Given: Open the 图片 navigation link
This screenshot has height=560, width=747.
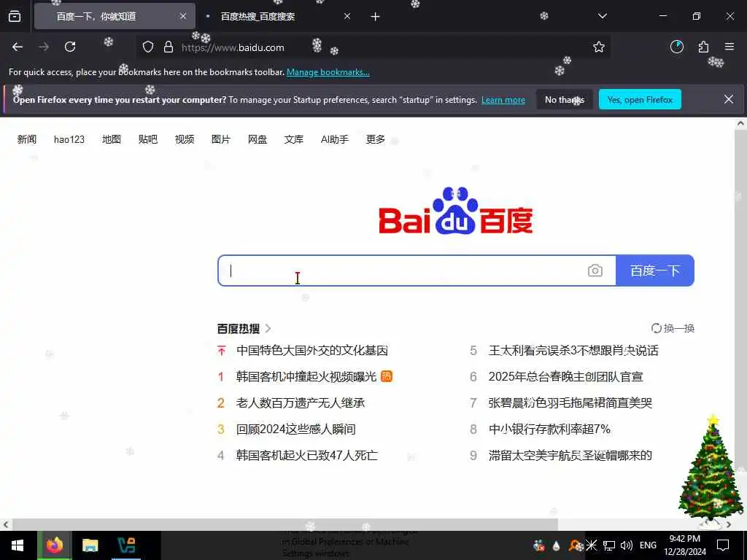Looking at the screenshot, I should (221, 139).
